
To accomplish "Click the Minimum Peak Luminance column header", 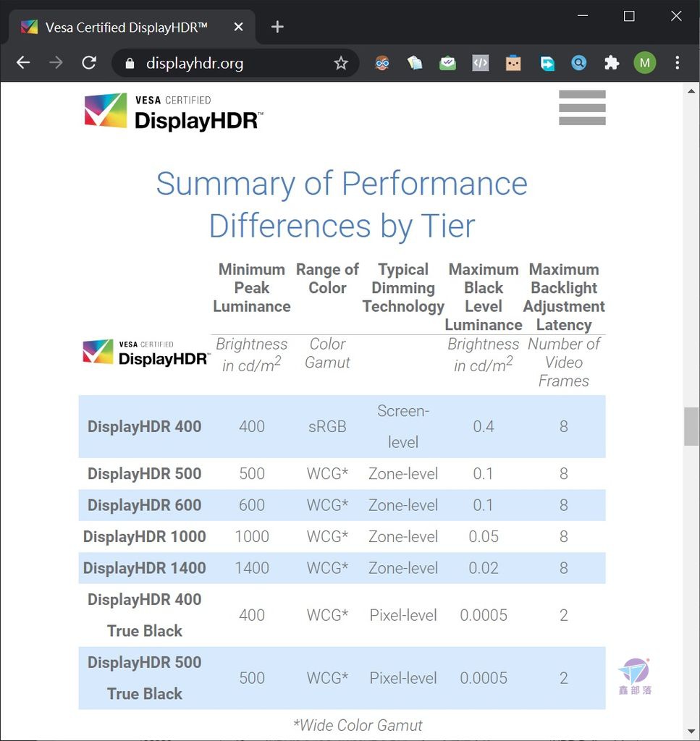I will [x=251, y=288].
